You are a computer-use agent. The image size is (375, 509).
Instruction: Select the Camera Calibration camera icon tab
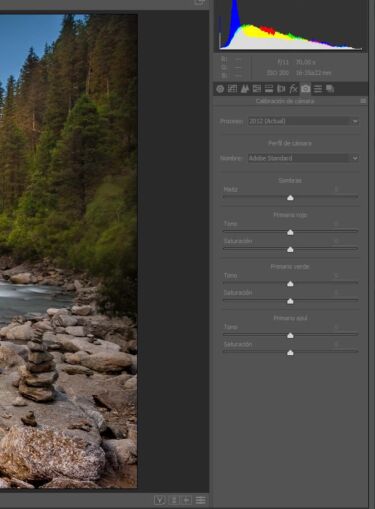click(305, 89)
